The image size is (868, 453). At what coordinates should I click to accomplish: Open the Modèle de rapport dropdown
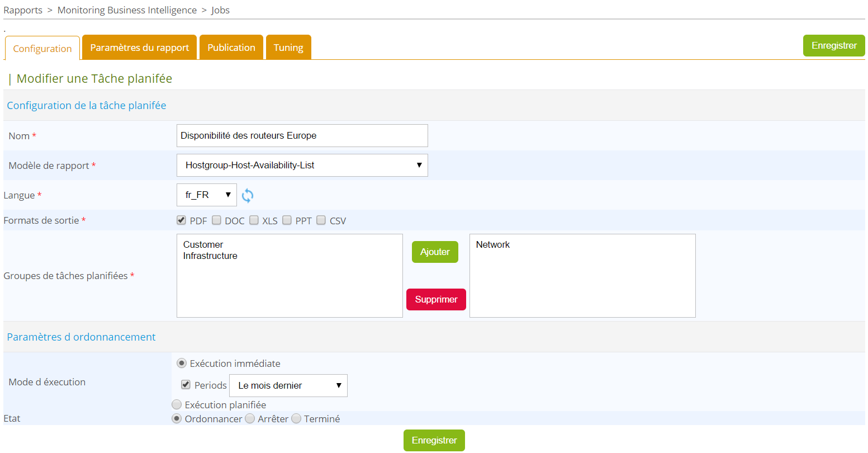pyautogui.click(x=302, y=166)
